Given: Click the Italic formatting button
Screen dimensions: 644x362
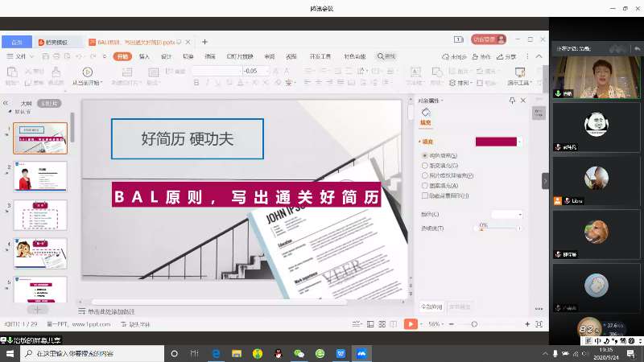Looking at the screenshot, I should pos(207,83).
